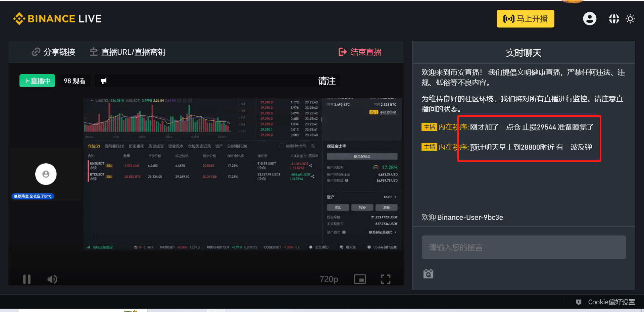Open the 720p quality selector
Screen dimensions: 644x312
pos(329,279)
